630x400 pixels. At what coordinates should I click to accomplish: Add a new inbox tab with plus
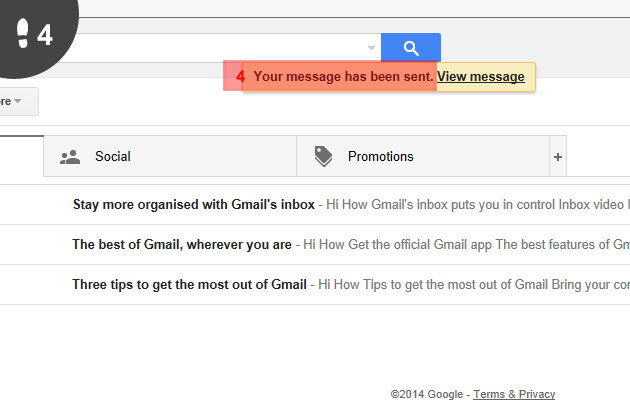pyautogui.click(x=558, y=157)
